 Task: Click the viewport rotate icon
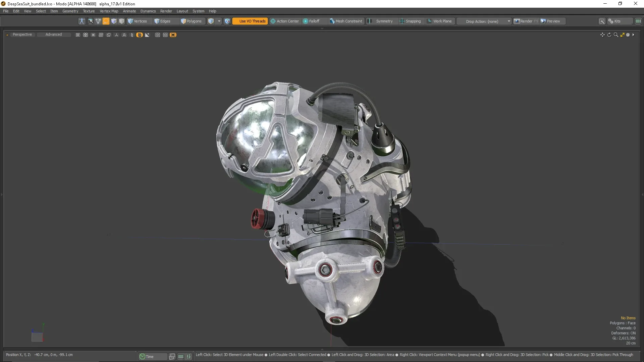[x=609, y=35]
